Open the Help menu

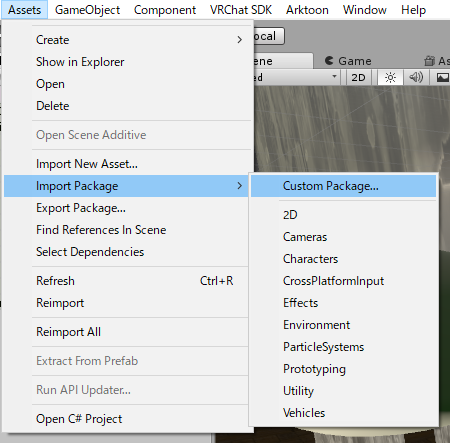pos(413,10)
